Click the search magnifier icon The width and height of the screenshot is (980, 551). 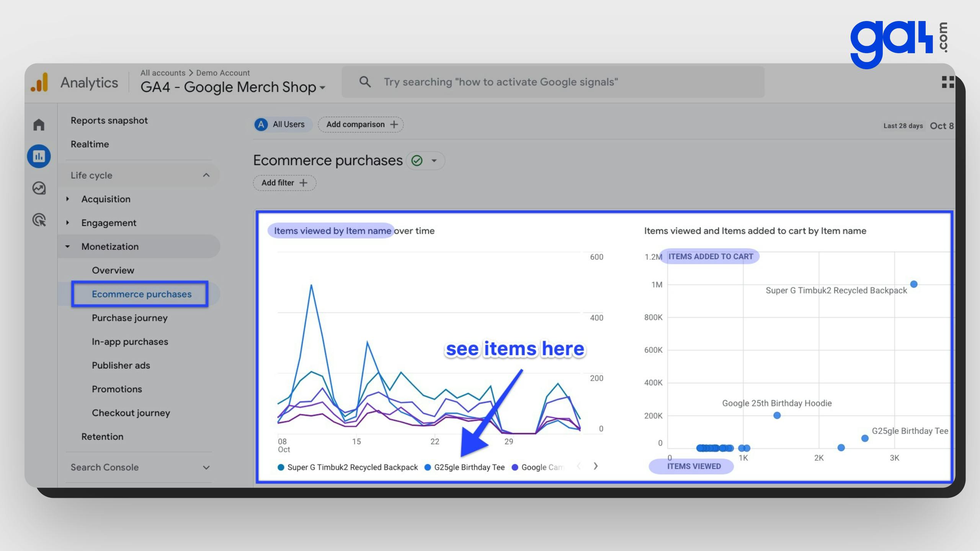pos(363,82)
